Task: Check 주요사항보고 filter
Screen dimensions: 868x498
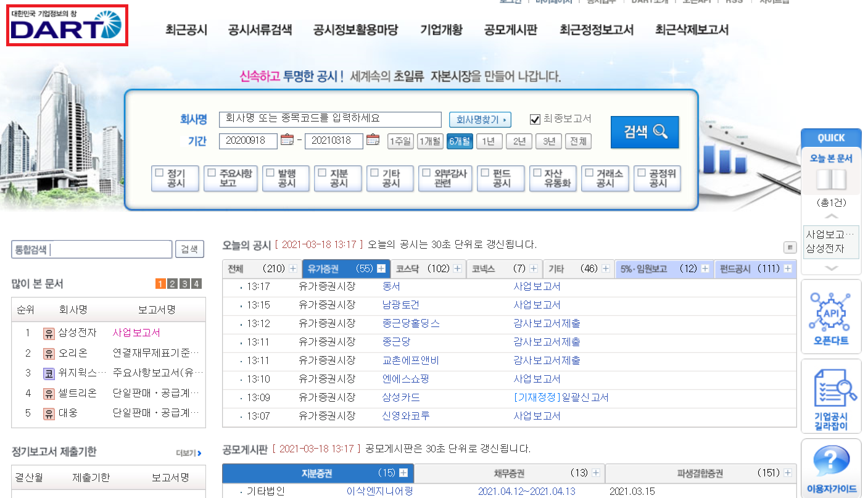Action: 212,173
